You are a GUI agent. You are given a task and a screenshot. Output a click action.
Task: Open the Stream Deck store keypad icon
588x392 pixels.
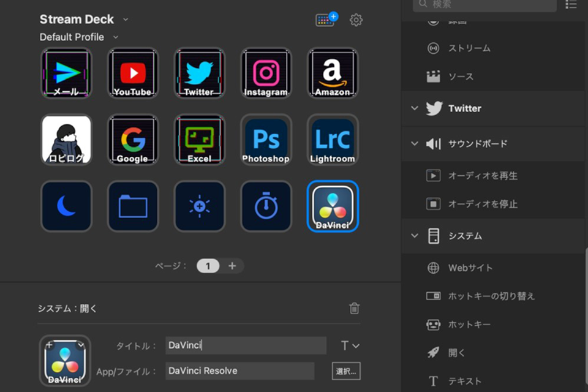click(x=326, y=20)
